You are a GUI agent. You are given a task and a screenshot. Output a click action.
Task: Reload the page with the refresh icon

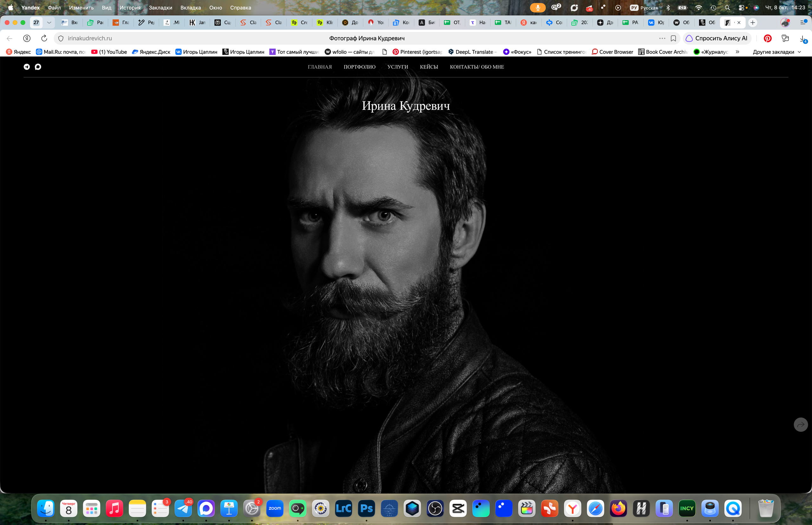coord(44,38)
